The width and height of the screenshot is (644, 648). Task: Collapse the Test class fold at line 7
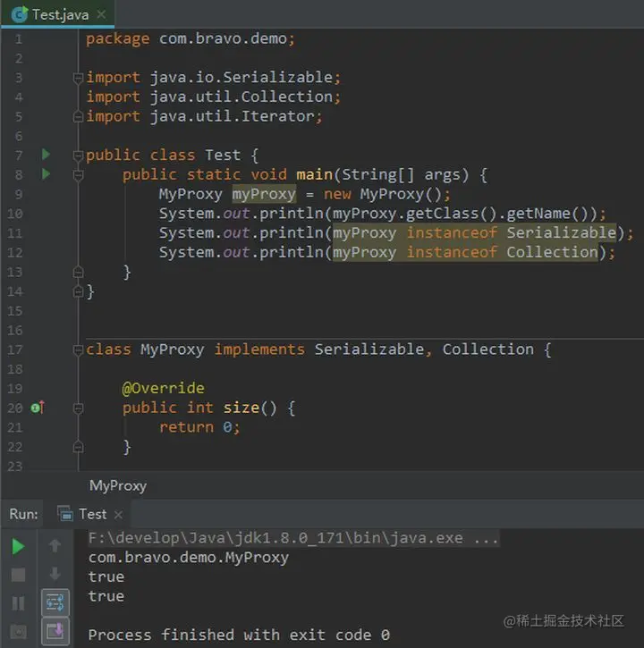click(x=78, y=156)
